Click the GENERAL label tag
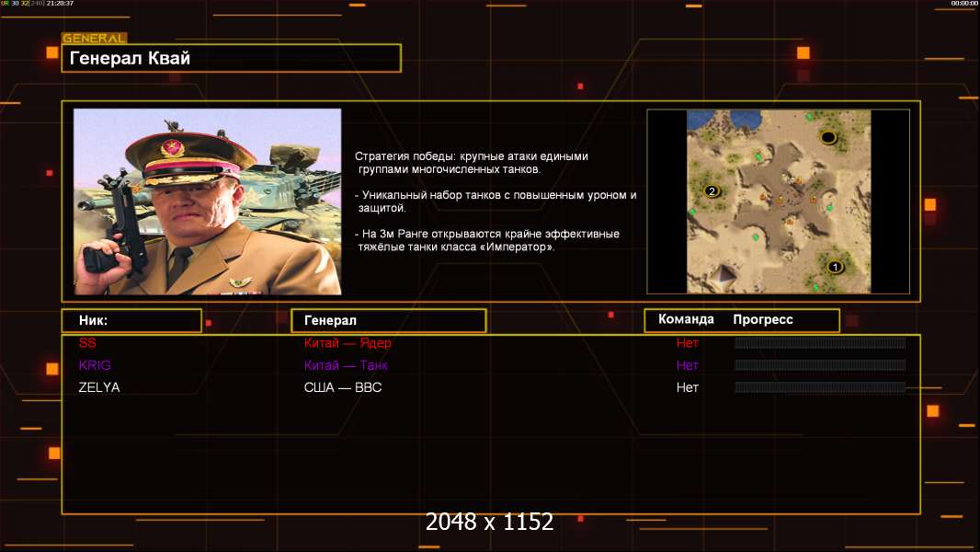The width and height of the screenshot is (980, 552). tap(95, 38)
